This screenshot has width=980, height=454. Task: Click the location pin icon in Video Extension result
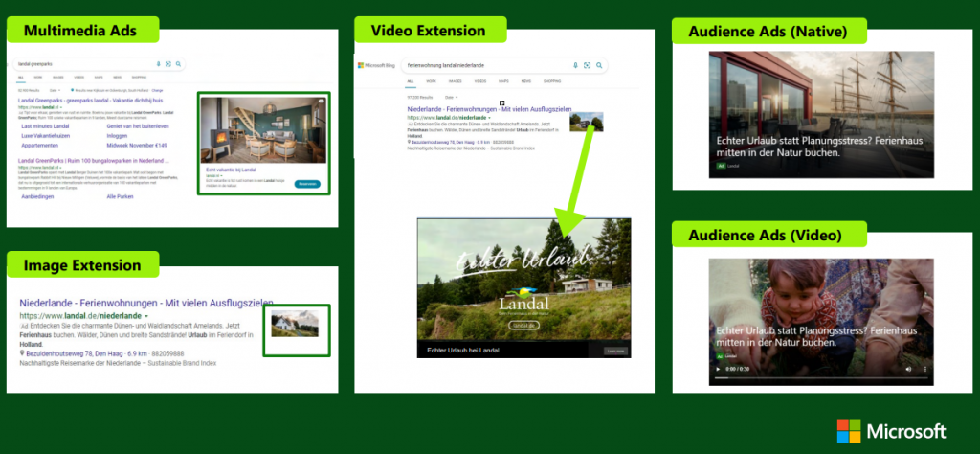tap(409, 142)
